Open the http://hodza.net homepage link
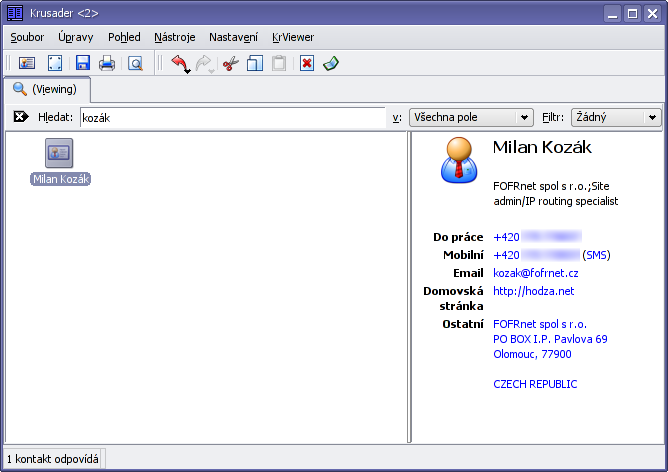The height and width of the screenshot is (472, 668). click(x=533, y=291)
